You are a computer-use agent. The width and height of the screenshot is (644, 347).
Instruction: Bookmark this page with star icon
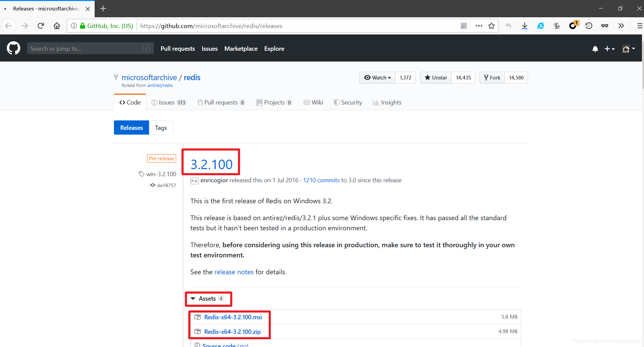[492, 26]
